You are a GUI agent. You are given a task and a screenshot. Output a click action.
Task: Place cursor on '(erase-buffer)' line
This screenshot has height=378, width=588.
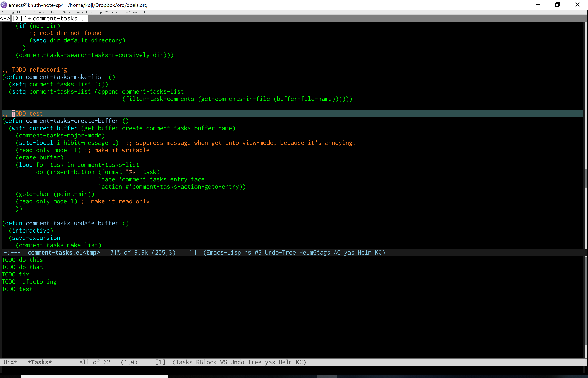click(x=40, y=157)
